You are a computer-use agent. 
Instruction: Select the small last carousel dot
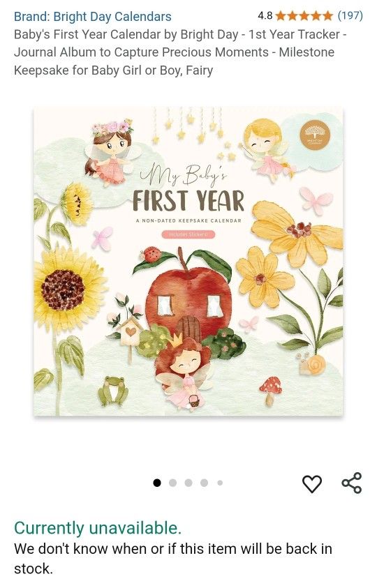tap(220, 483)
